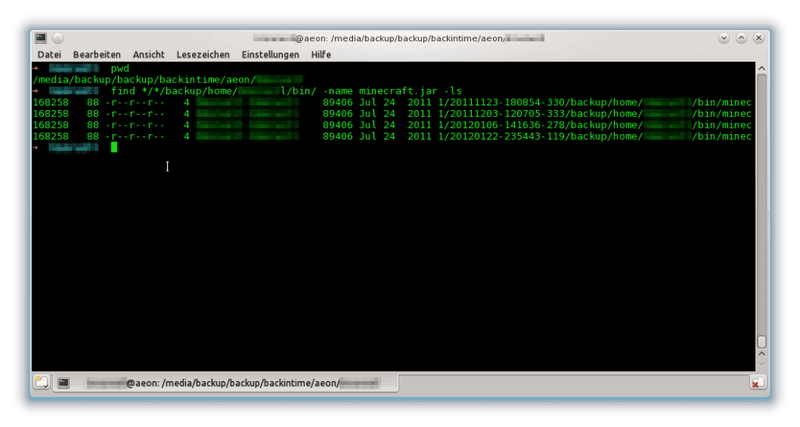Open the Bearbeiten menu
Screen dimensions: 800x427
tap(97, 54)
